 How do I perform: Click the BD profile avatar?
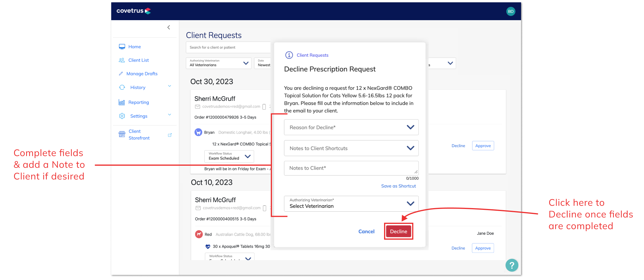point(511,11)
